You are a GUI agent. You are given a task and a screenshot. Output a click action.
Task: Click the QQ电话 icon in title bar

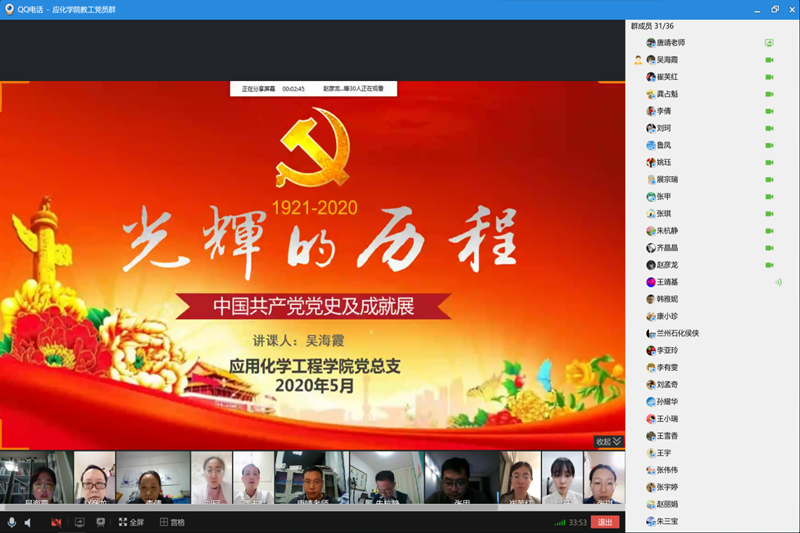(9, 8)
